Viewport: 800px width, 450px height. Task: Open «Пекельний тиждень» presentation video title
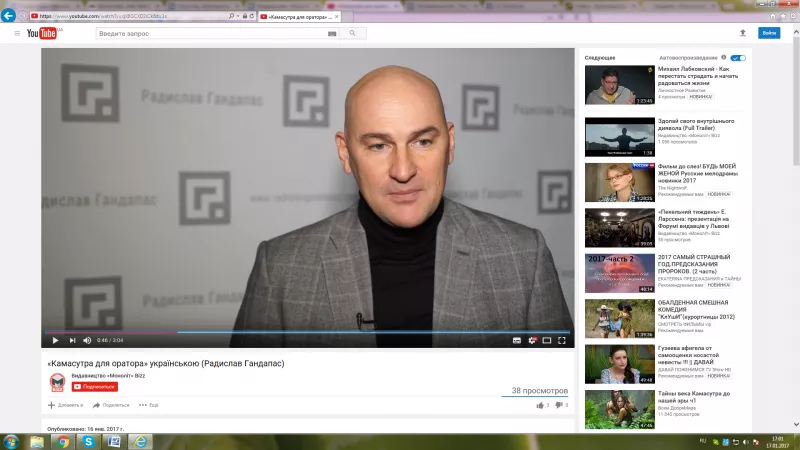(x=693, y=219)
